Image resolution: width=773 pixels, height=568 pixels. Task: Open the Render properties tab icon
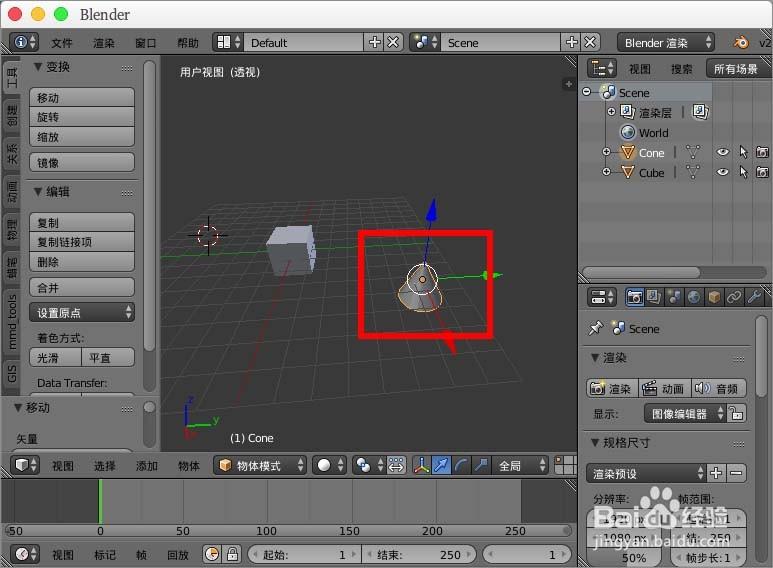point(634,297)
